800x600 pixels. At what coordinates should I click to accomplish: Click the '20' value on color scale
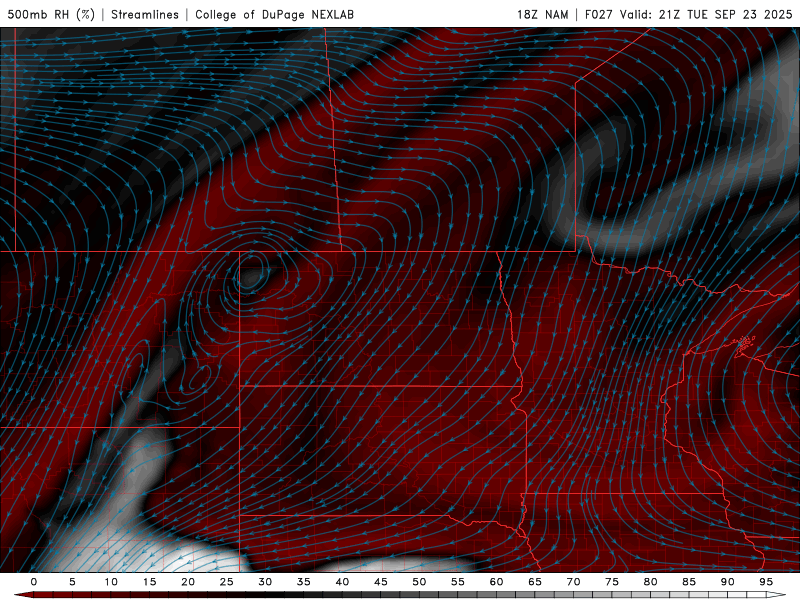(188, 582)
